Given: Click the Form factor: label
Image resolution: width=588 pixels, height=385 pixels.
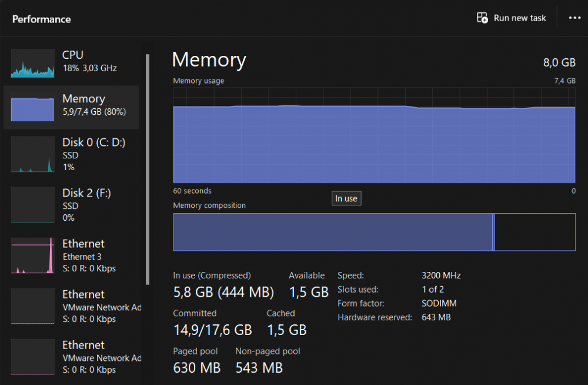Looking at the screenshot, I should pyautogui.click(x=361, y=303).
